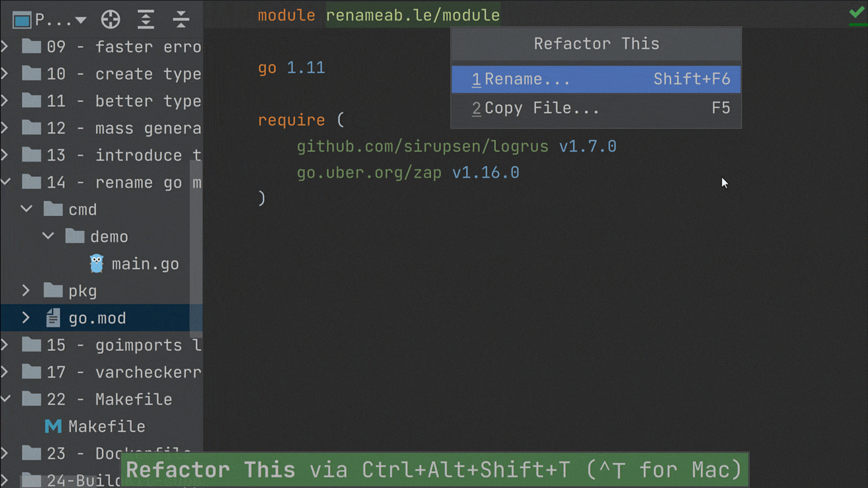Click the Collapse All icon in Project toolbar
Image resolution: width=868 pixels, height=488 pixels.
pyautogui.click(x=181, y=20)
